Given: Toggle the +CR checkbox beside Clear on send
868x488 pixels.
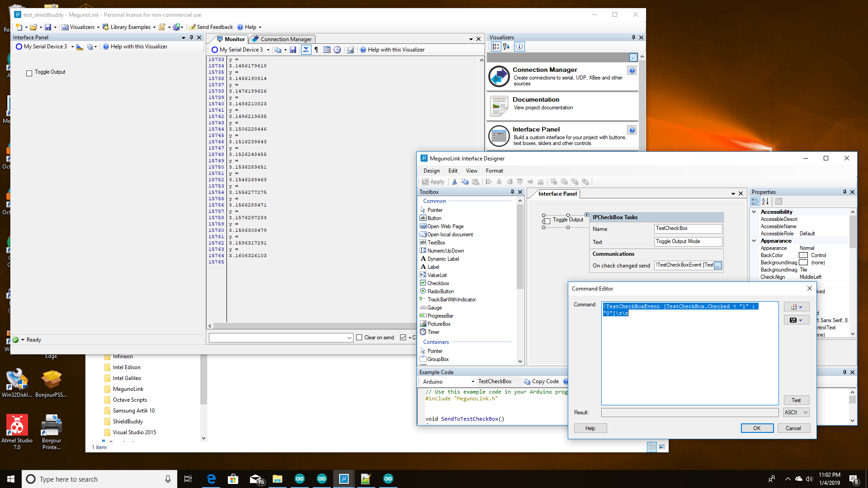Looking at the screenshot, I should pyautogui.click(x=403, y=338).
